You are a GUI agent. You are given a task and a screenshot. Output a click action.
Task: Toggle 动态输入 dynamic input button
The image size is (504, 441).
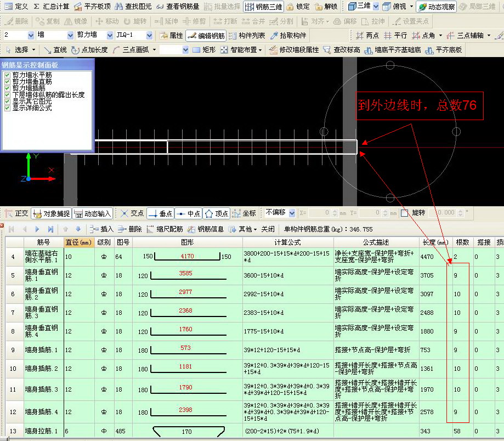(92, 213)
